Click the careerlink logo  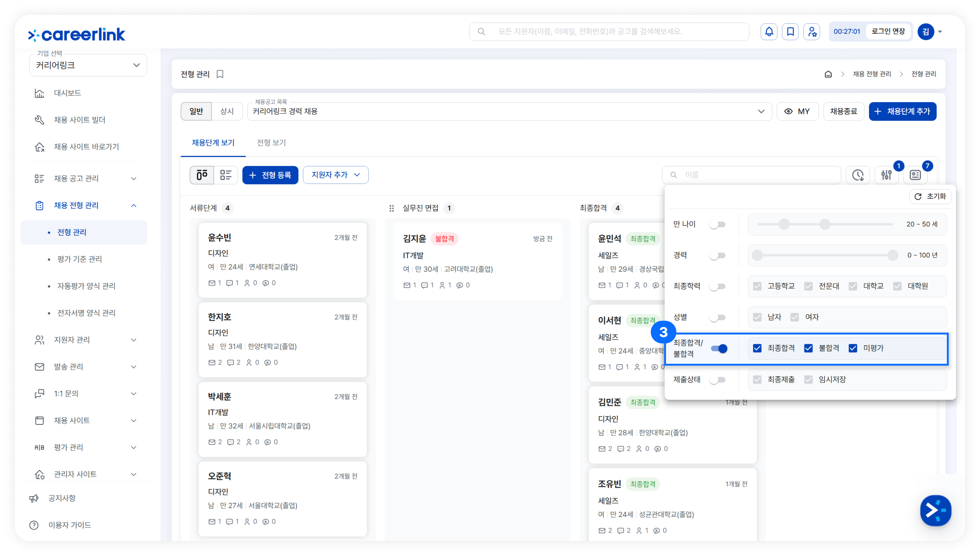click(76, 34)
